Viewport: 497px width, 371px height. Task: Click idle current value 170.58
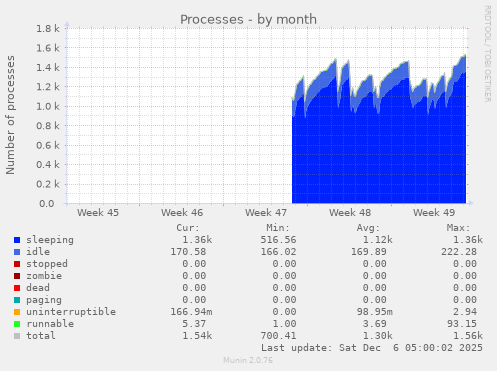[188, 252]
